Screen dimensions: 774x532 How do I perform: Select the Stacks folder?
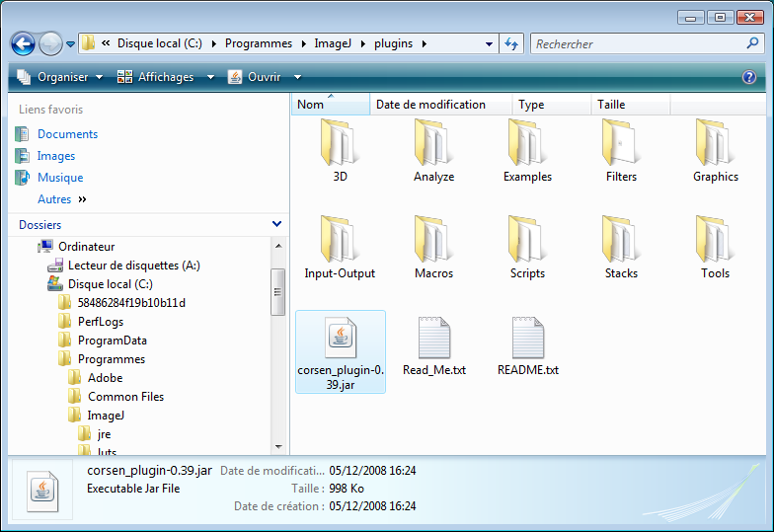(621, 247)
